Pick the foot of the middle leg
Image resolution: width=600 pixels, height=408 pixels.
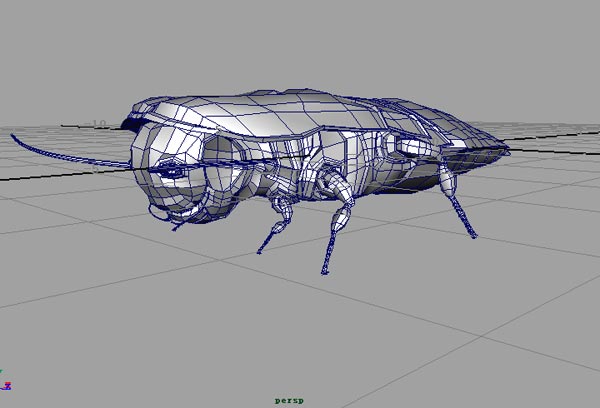pos(325,270)
